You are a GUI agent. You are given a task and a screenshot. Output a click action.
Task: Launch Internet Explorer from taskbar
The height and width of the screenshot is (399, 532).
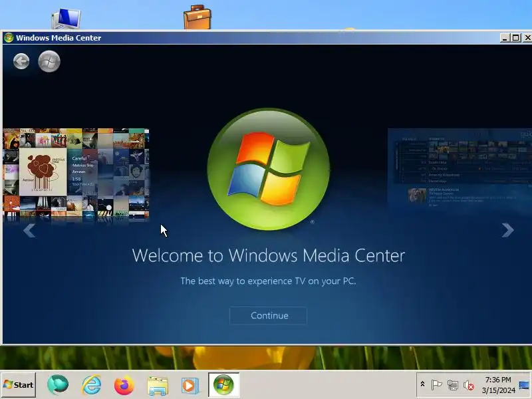coord(92,385)
